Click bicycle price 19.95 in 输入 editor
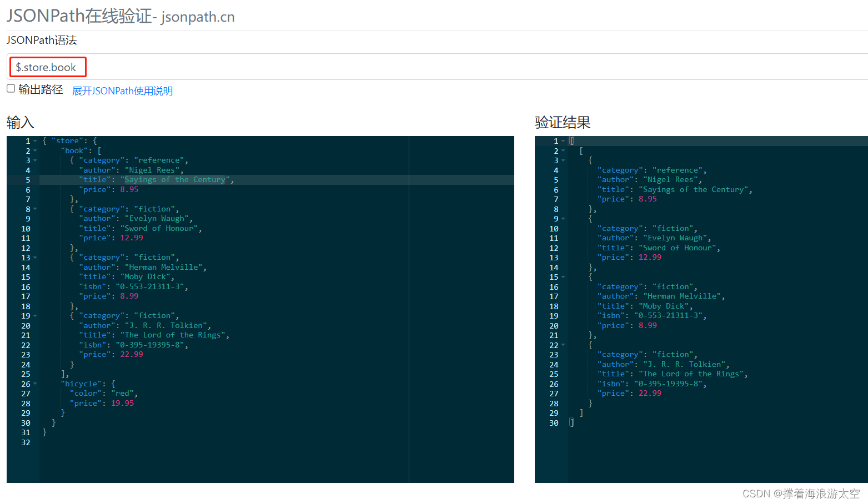The width and height of the screenshot is (868, 504). pyautogui.click(x=122, y=404)
